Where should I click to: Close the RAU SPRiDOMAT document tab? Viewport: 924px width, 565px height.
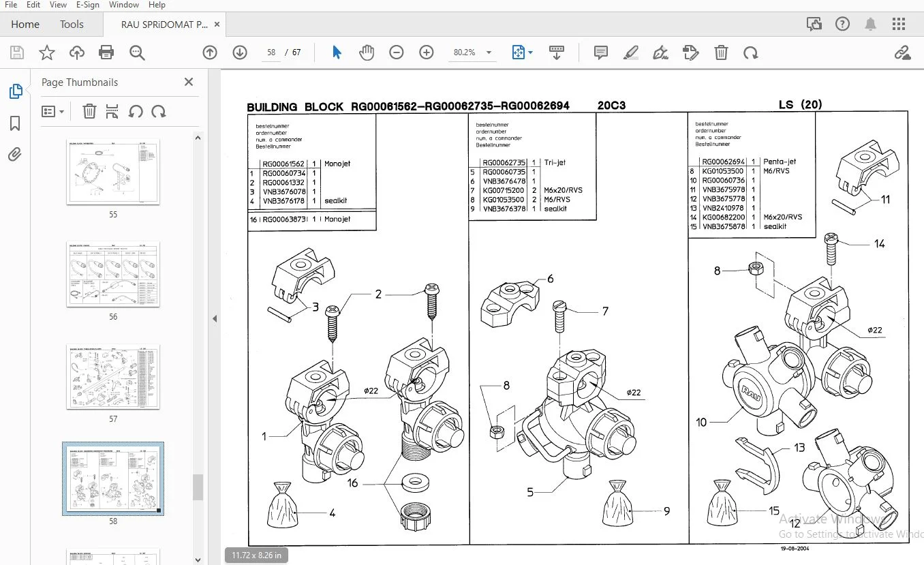tap(217, 24)
